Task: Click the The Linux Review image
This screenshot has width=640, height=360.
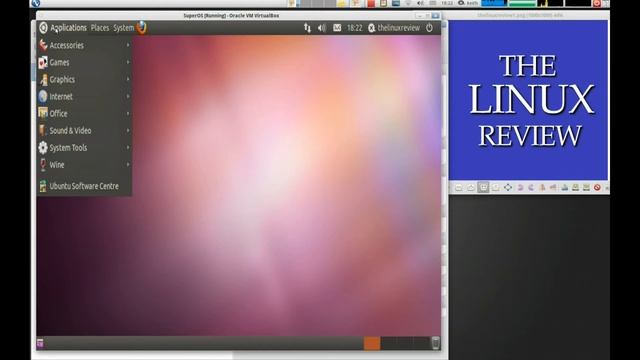Action: [x=529, y=100]
